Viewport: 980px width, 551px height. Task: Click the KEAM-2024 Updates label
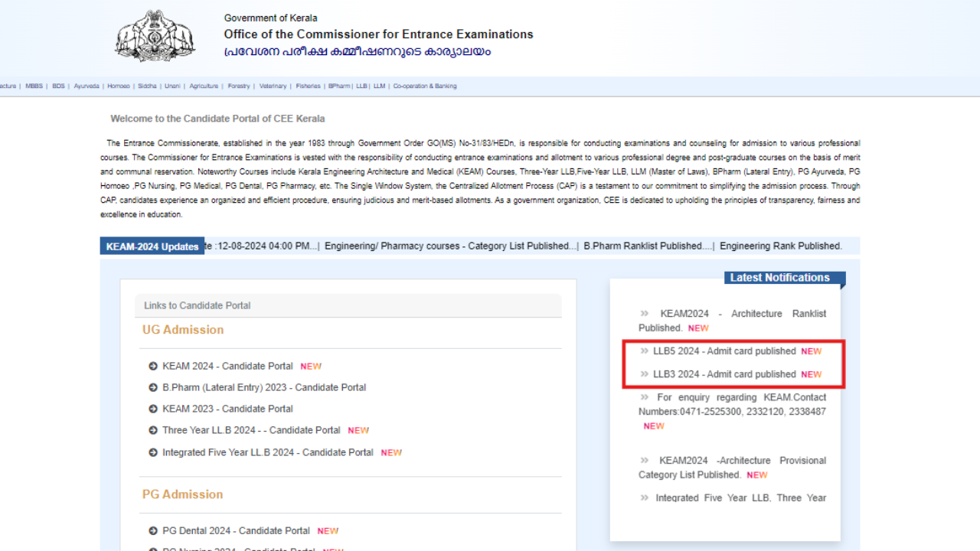click(152, 246)
